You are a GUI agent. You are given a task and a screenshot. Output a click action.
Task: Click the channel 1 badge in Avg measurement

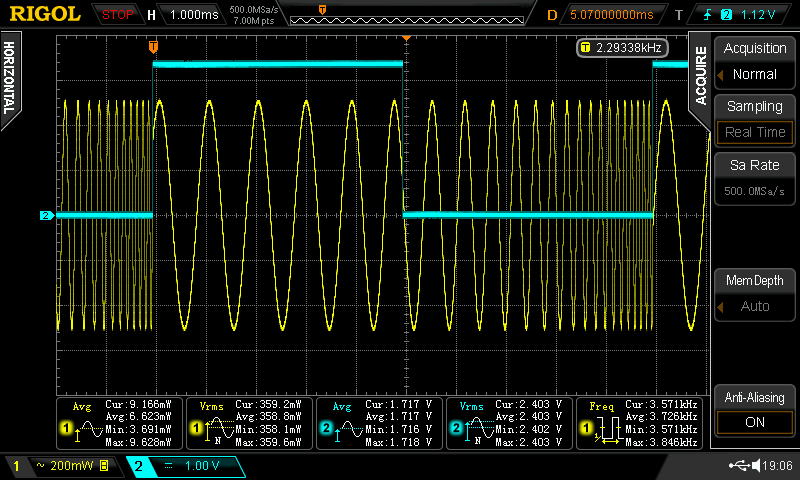point(66,428)
